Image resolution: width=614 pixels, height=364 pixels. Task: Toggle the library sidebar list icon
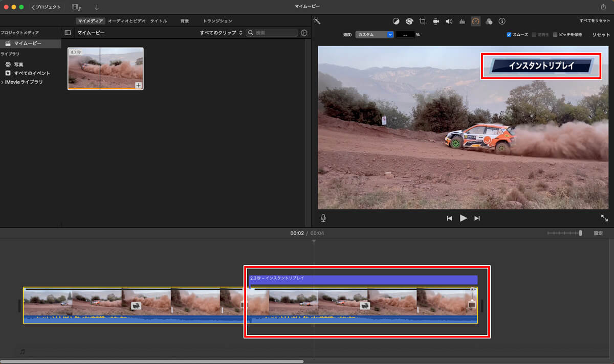[x=68, y=33]
